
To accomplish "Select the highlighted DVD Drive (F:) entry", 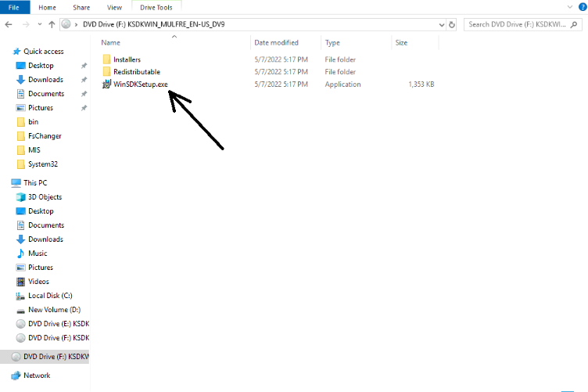I will pos(45,356).
